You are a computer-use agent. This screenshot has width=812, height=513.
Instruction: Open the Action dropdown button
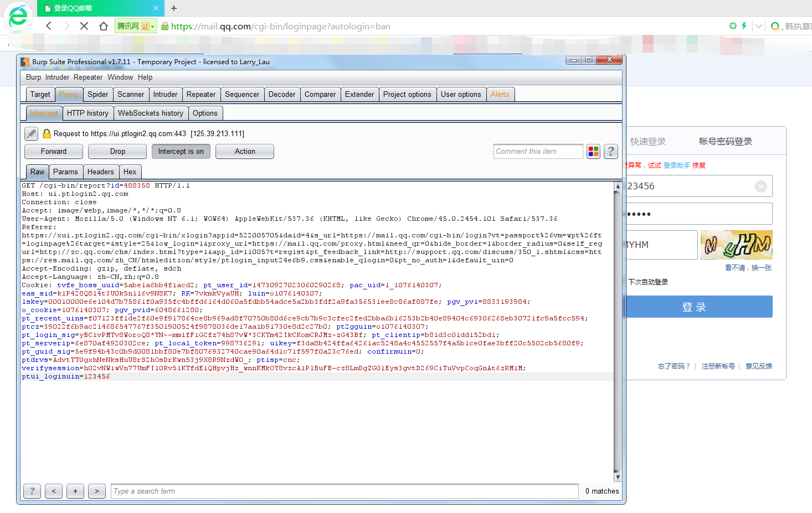point(245,151)
